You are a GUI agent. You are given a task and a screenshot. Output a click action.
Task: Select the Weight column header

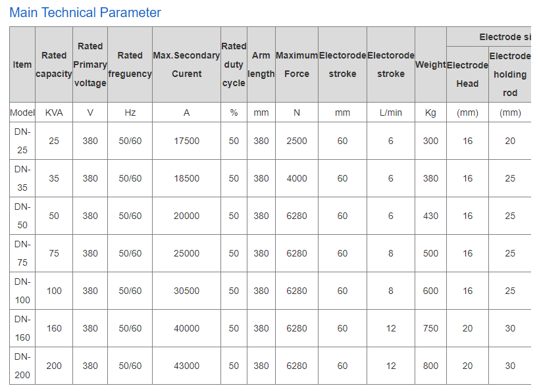(x=430, y=64)
